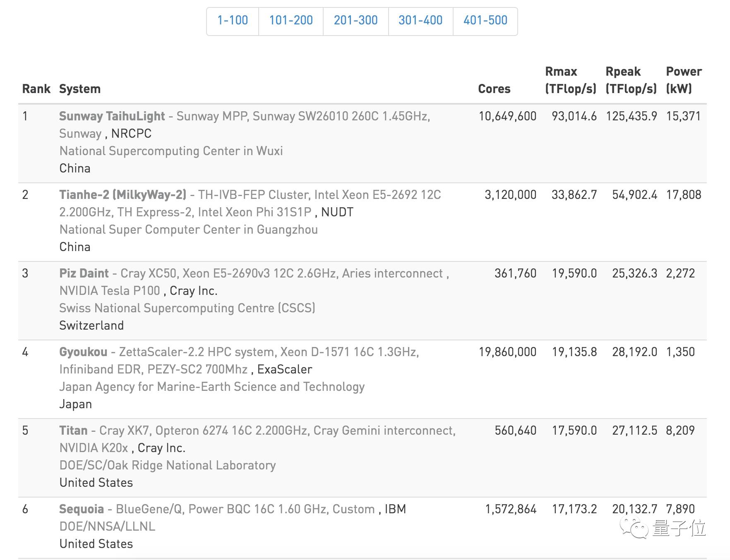Select the 560,640 cores value
Viewport: 730px width, 560px height.
516,431
